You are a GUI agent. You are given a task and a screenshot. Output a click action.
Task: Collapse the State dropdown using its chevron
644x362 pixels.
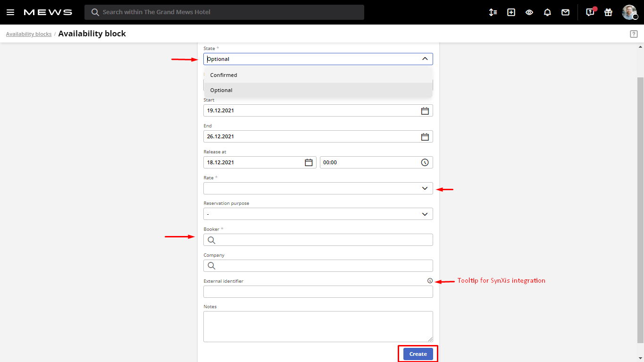(x=424, y=59)
